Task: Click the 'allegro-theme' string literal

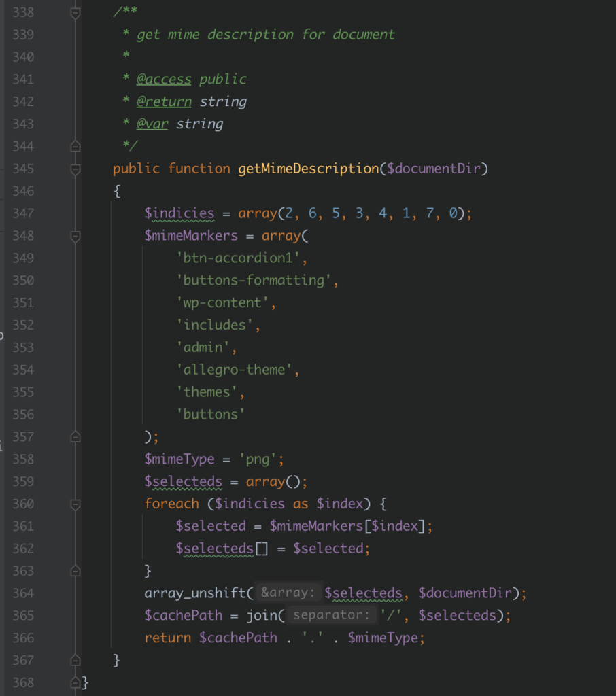Action: (237, 370)
